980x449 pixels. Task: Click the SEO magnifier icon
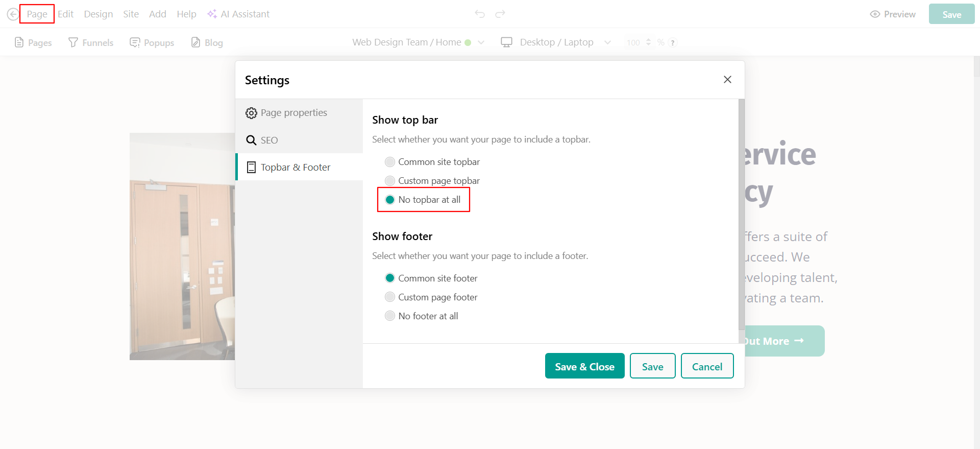251,140
